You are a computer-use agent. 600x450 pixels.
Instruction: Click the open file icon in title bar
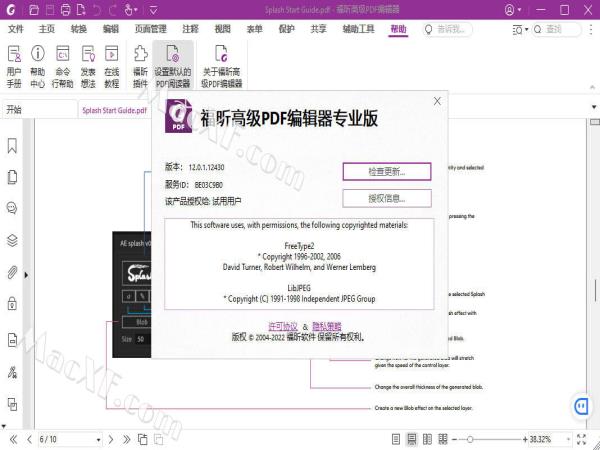[34, 10]
